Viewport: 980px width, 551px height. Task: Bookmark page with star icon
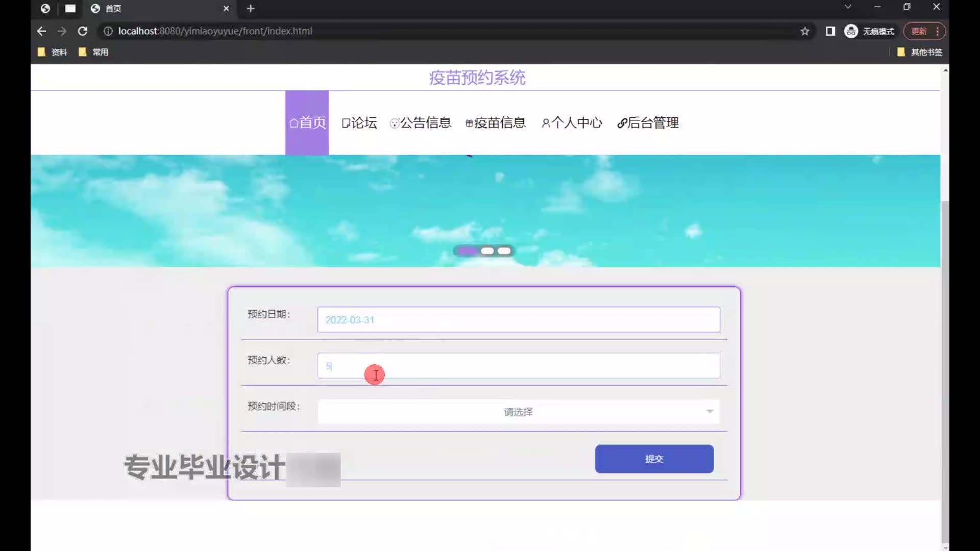tap(805, 31)
